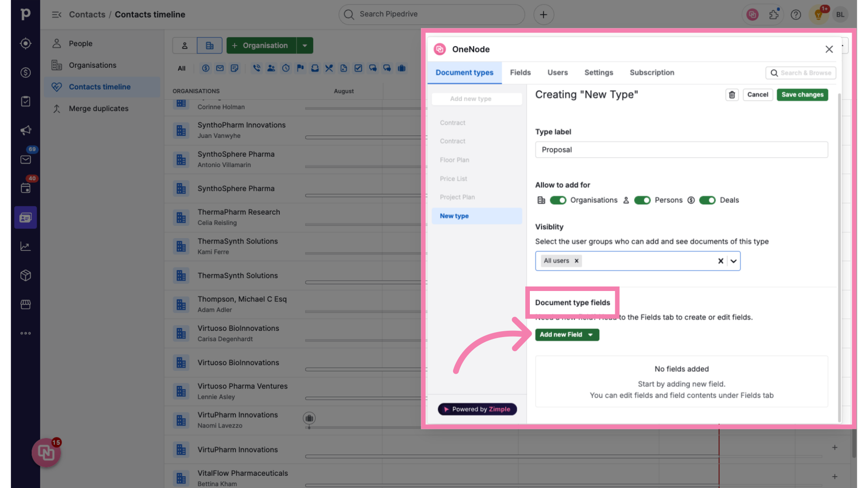This screenshot has height=488, width=868.
Task: Click the floating OneNode widget with badge 15
Action: pyautogui.click(x=46, y=452)
